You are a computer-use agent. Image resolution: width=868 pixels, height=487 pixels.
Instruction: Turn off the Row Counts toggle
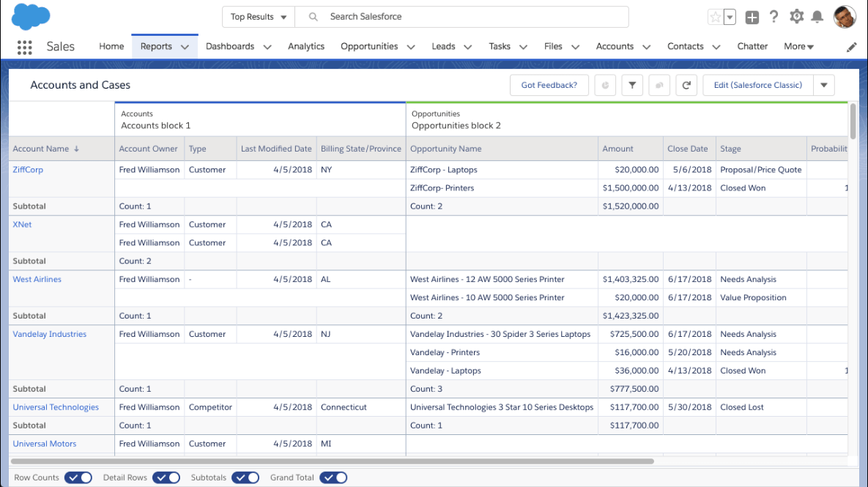pyautogui.click(x=78, y=477)
